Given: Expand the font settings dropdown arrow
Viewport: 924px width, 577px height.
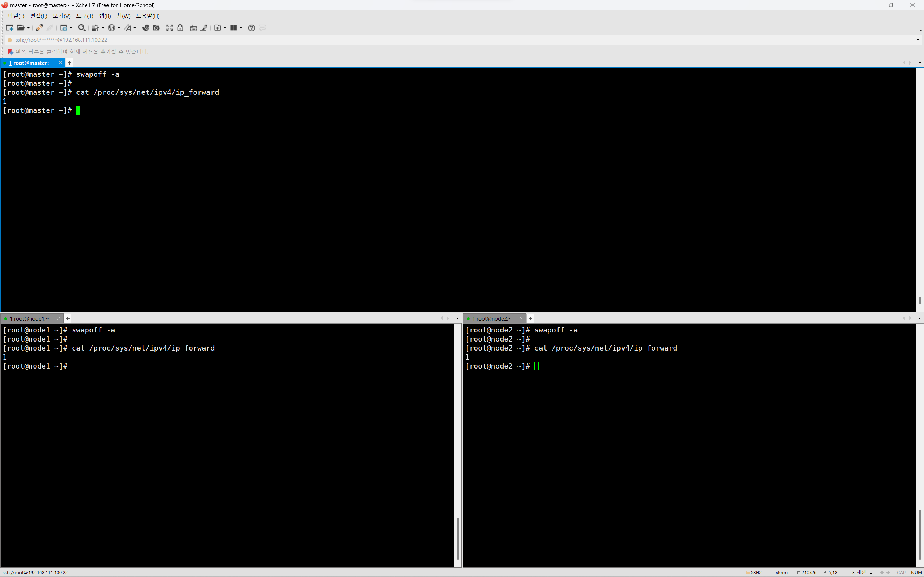Looking at the screenshot, I should [135, 28].
